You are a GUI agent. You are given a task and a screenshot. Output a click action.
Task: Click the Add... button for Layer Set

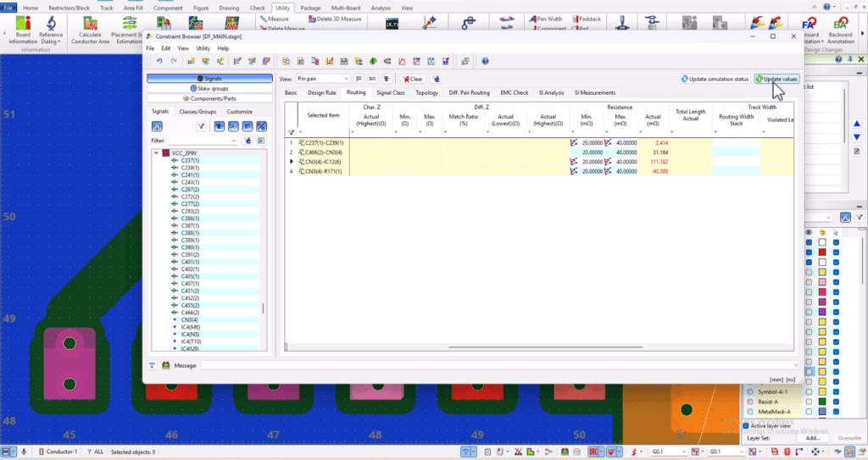[812, 438]
